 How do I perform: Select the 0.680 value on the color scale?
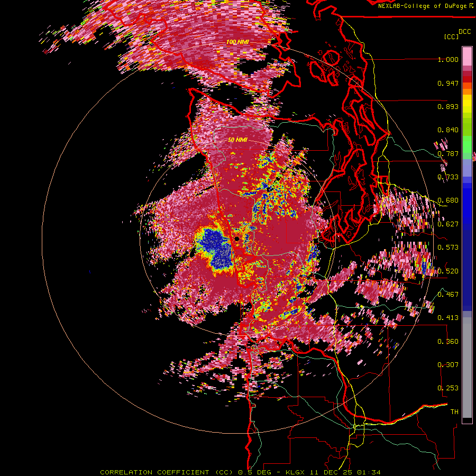coord(448,200)
